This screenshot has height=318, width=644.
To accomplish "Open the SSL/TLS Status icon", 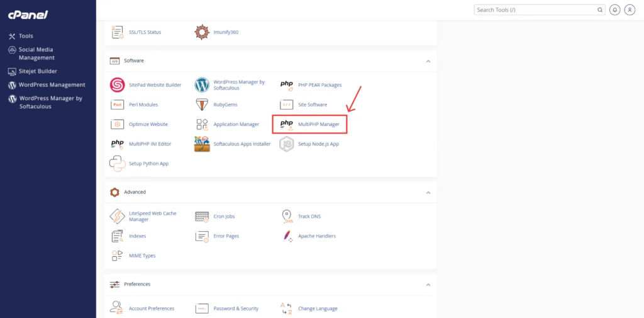I will pos(118,32).
